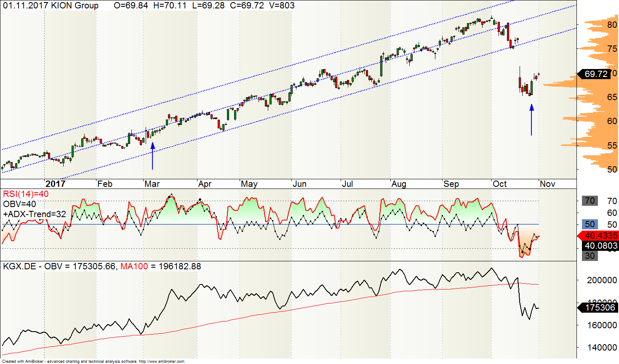
Task: Click the red '40.4335' RSI value marker
Action: pos(598,236)
